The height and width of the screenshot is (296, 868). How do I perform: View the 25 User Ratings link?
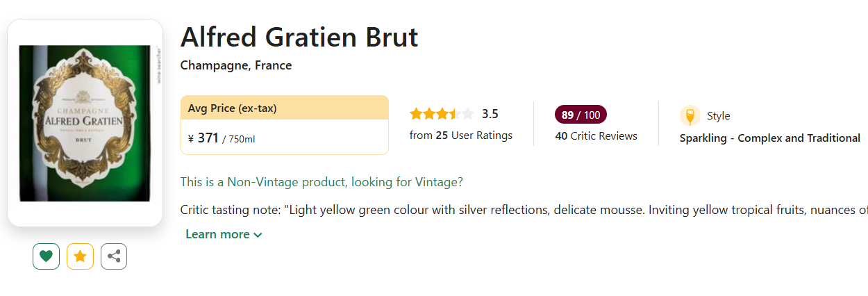tap(460, 135)
